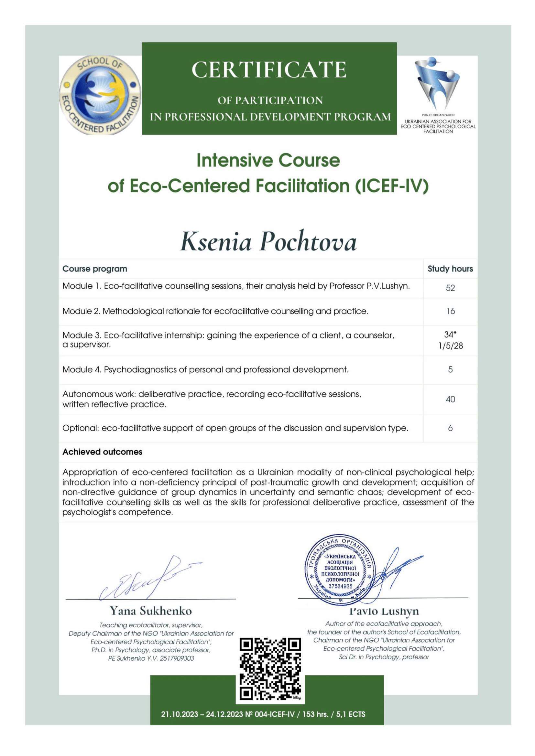Click the School of Eco-Centered Facilitation logo
This screenshot has width=535, height=756.
(100, 95)
